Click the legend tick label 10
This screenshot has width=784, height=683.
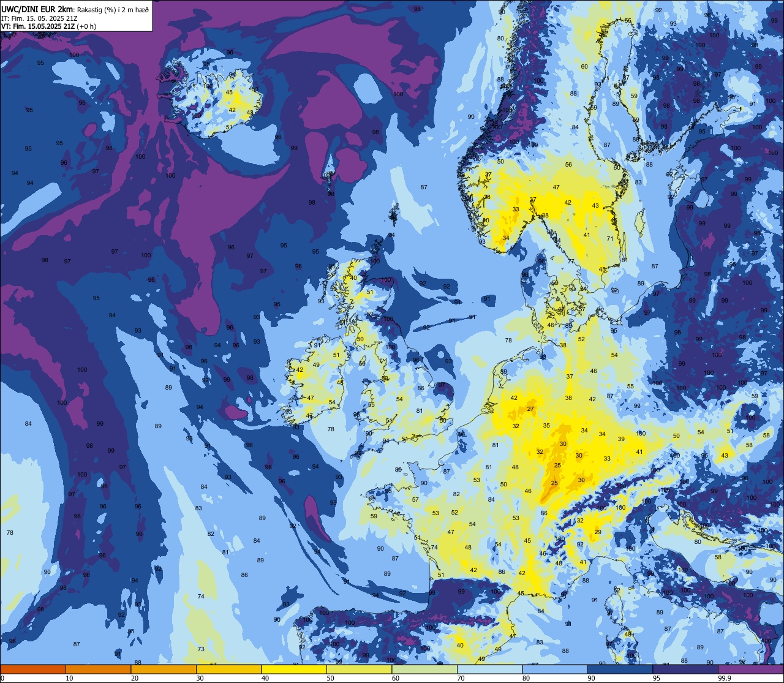pyautogui.click(x=69, y=678)
